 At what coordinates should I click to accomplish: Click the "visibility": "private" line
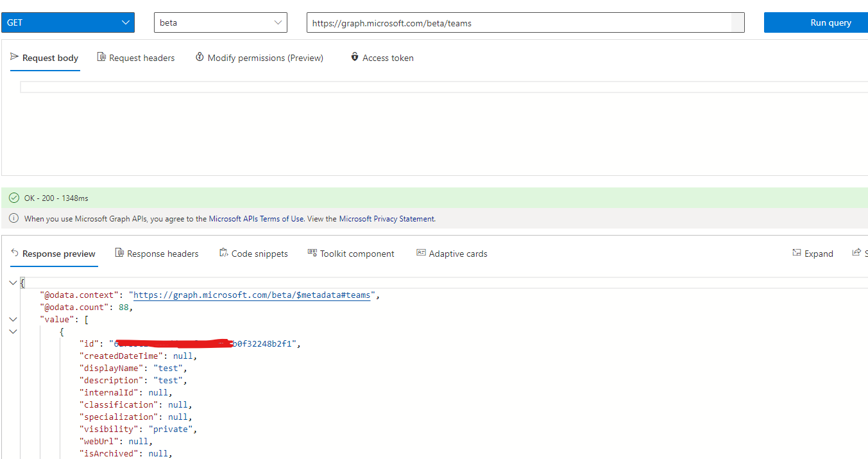(x=138, y=429)
